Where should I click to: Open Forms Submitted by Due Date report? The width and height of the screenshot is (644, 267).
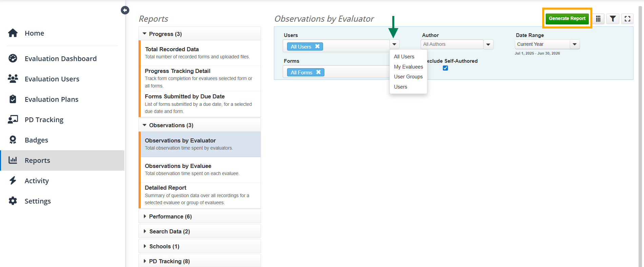pyautogui.click(x=201, y=104)
